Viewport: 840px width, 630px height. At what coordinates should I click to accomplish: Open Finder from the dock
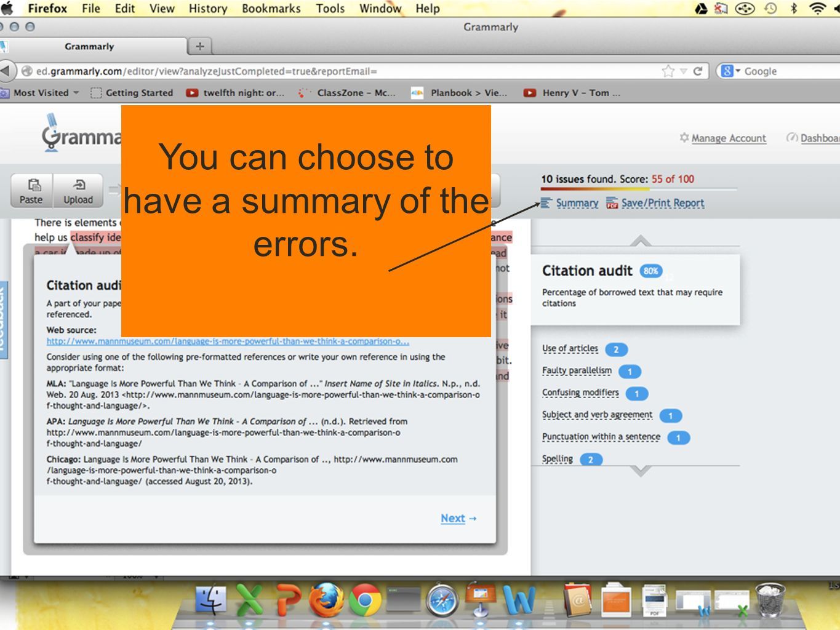(x=211, y=600)
